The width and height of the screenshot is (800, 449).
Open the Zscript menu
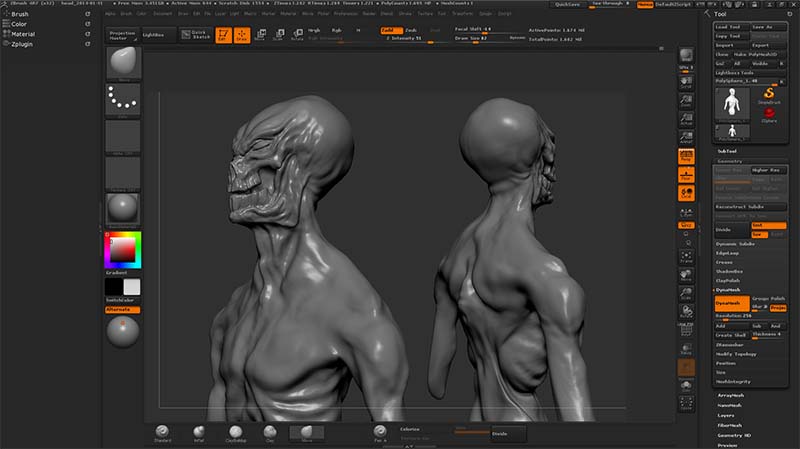(505, 14)
